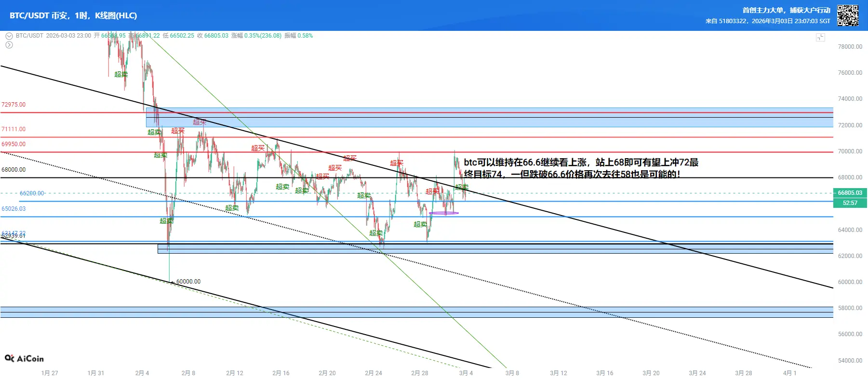This screenshot has width=868, height=380.
Task: Select the annotation text starting "btc可以维持在66.6"
Action: 581,168
